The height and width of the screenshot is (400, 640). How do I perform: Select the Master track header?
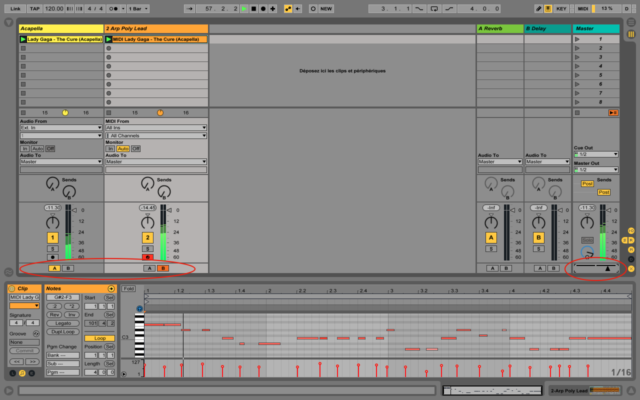(x=596, y=29)
